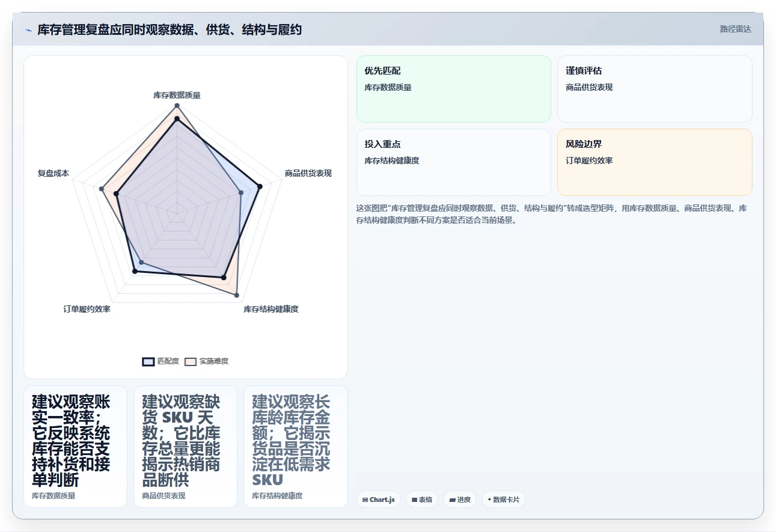Toggle the 实施难度 legend swatch
The width and height of the screenshot is (776, 532).
pos(191,361)
